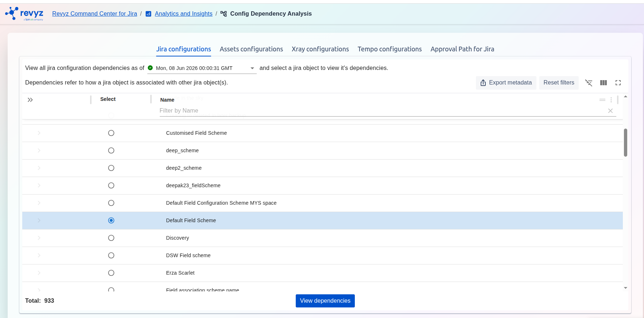Image resolution: width=644 pixels, height=318 pixels.
Task: Select deep_scheme radio button
Action: [111, 150]
